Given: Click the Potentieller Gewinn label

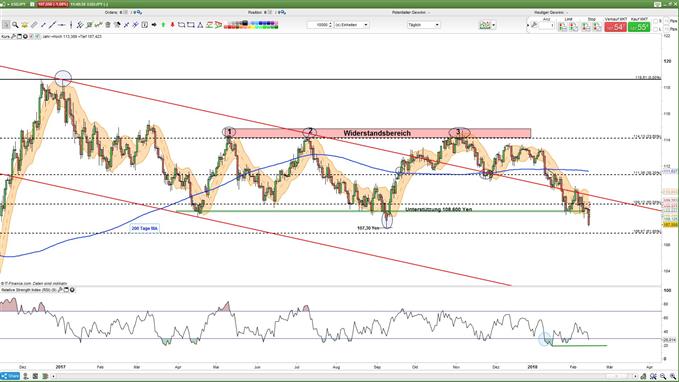Looking at the screenshot, I should click(x=409, y=13).
